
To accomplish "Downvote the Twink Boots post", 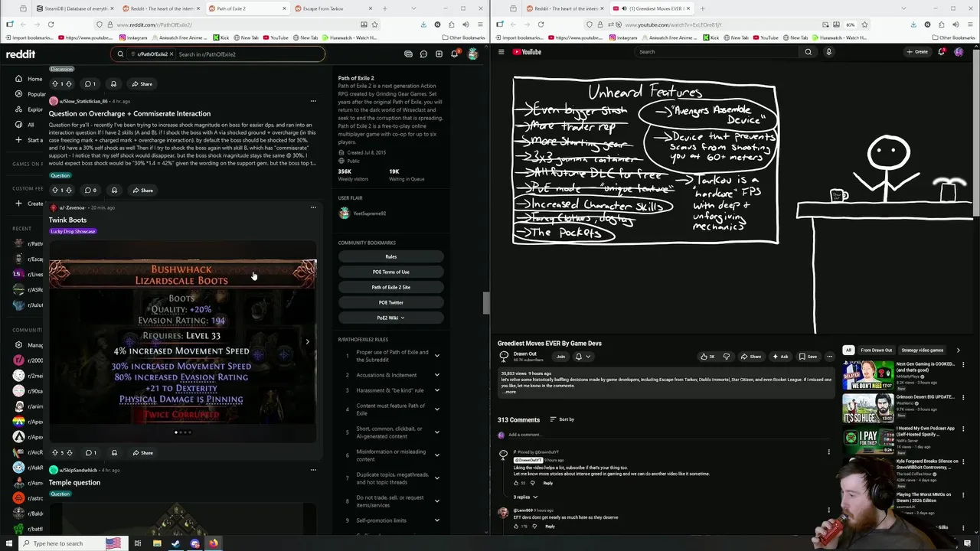I will click(69, 453).
